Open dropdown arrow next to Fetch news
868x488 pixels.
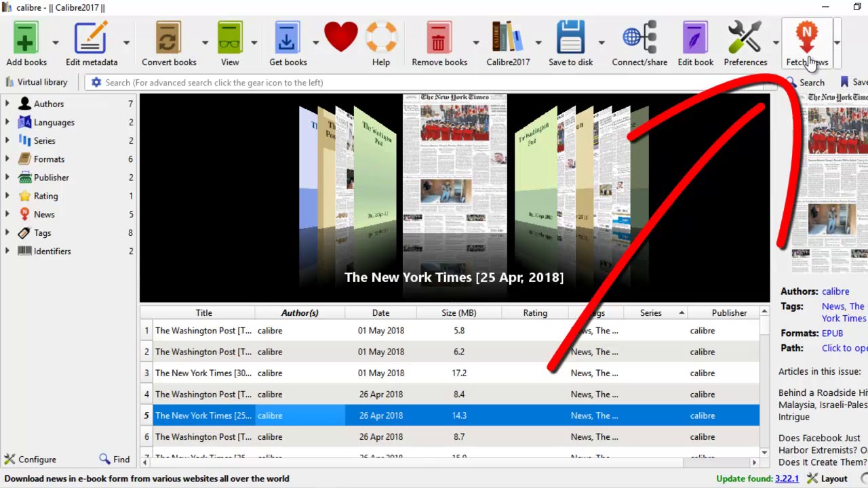click(x=837, y=43)
